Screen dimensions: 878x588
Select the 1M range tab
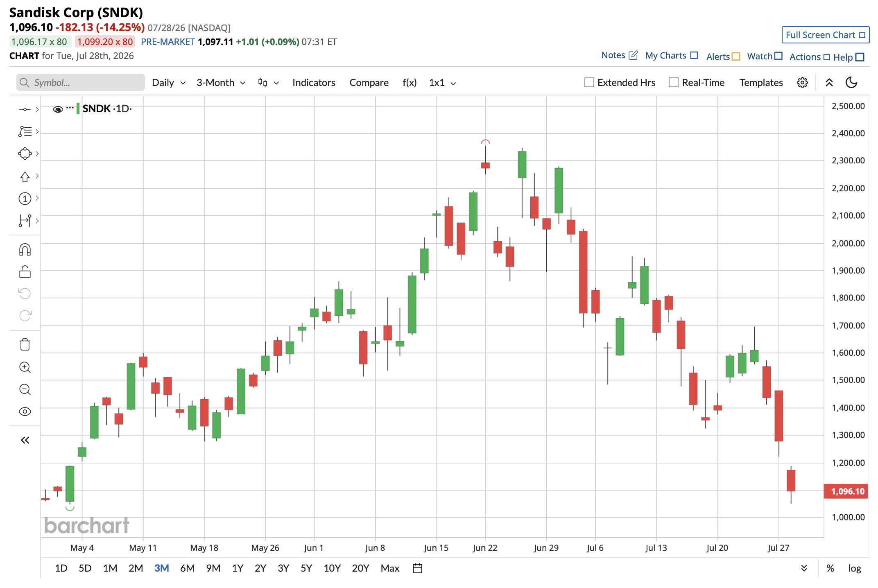coord(110,568)
